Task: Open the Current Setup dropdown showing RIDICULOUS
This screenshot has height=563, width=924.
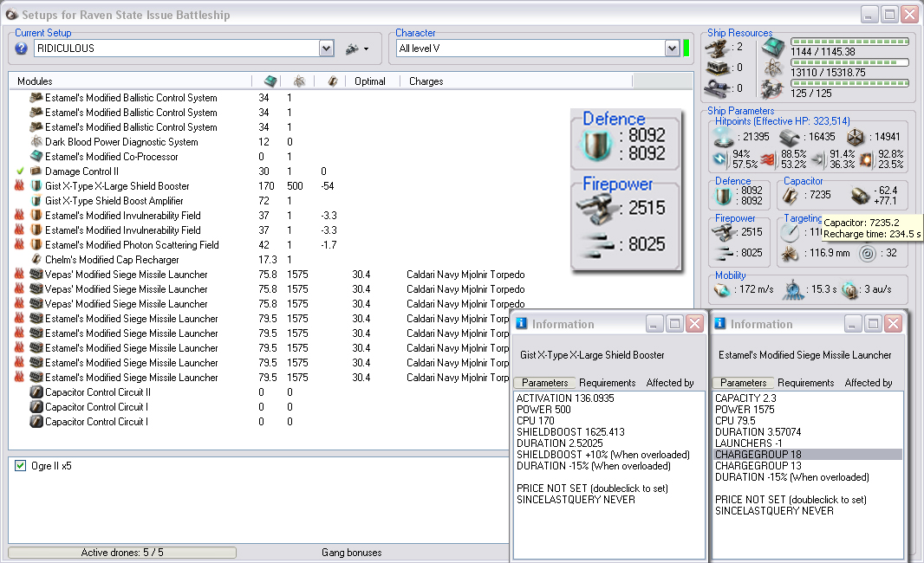Action: pos(326,49)
